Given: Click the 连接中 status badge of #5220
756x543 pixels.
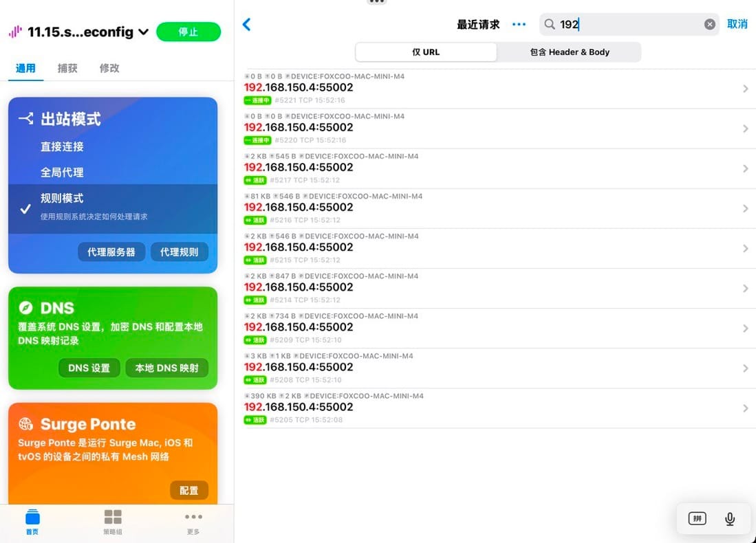Looking at the screenshot, I should [257, 140].
